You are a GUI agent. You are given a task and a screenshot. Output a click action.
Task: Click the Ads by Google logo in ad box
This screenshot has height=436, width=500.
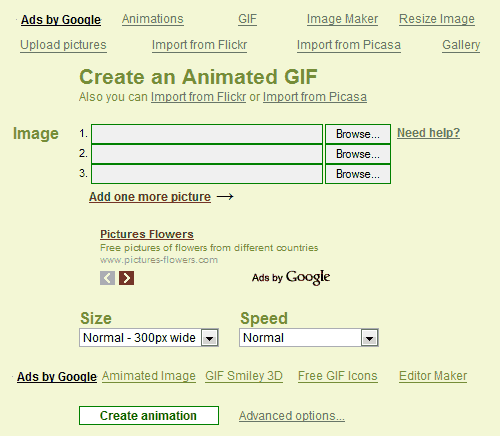[291, 277]
